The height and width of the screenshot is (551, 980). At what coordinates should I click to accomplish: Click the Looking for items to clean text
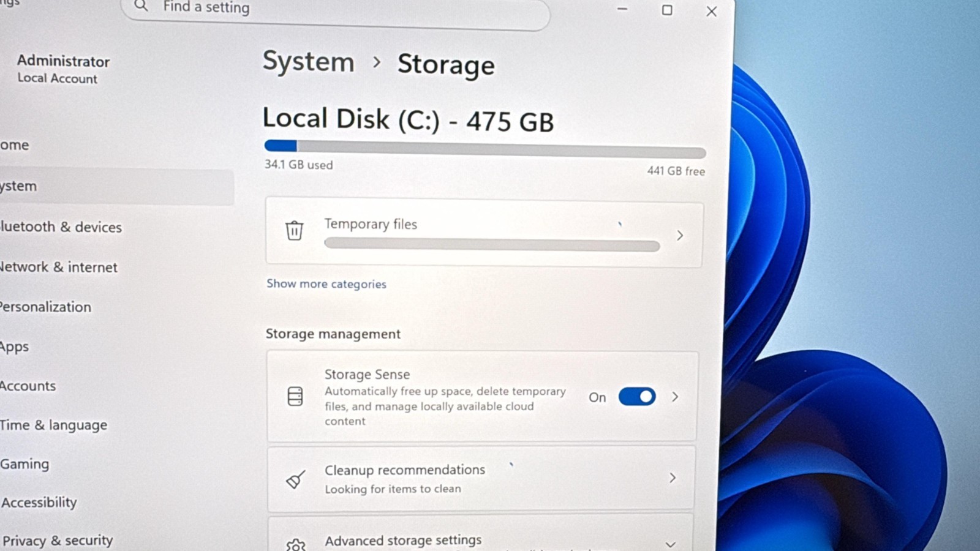tap(393, 489)
